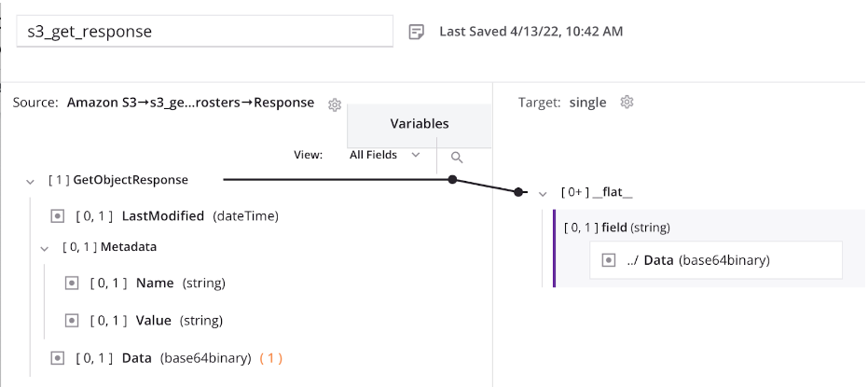Viewport: 868px width, 387px height.
Task: Select the LastModified (dateTime) field label
Action: pos(200,215)
